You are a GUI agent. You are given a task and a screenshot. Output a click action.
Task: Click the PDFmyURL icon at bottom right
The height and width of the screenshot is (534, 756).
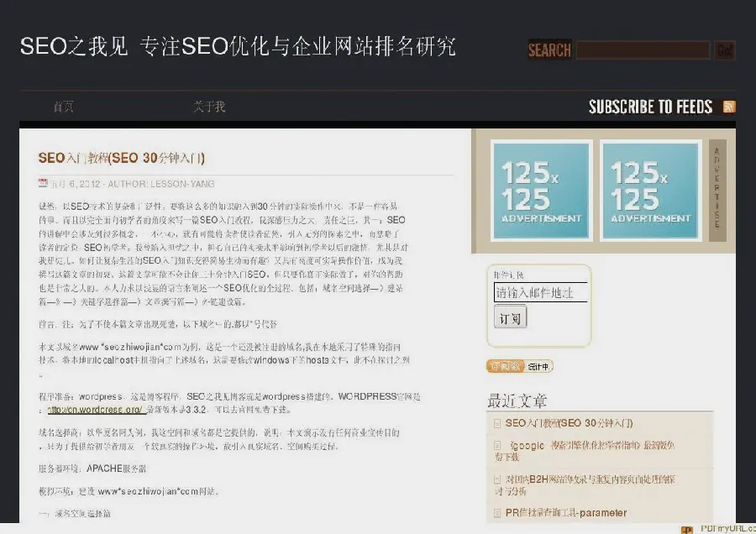pos(687,530)
